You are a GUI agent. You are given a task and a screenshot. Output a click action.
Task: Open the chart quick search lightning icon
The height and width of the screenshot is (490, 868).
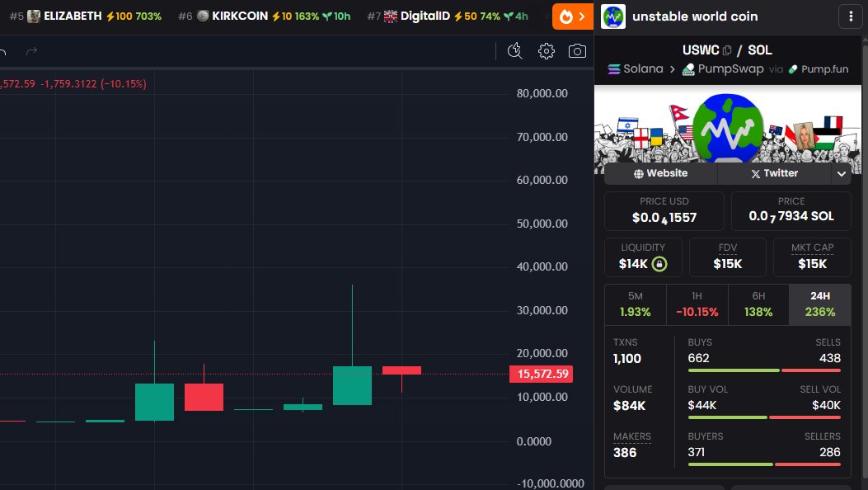[515, 51]
